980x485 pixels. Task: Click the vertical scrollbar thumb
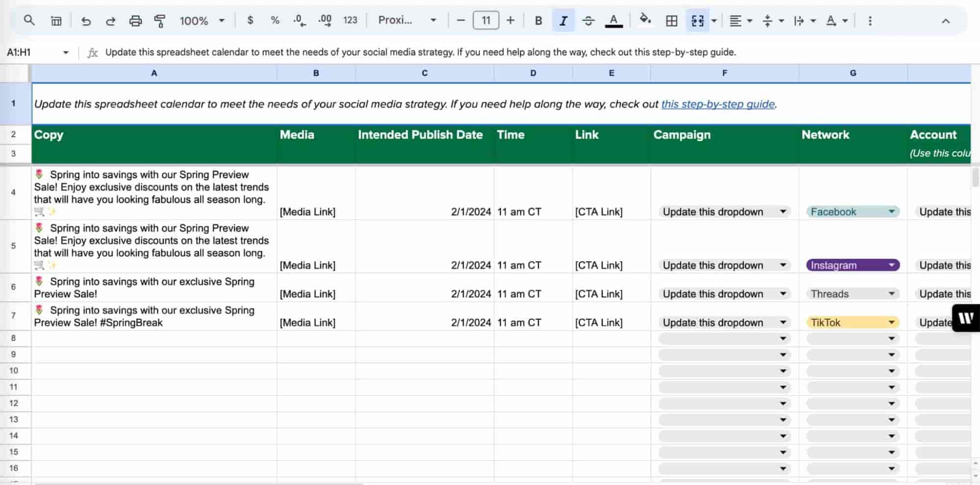[x=975, y=177]
